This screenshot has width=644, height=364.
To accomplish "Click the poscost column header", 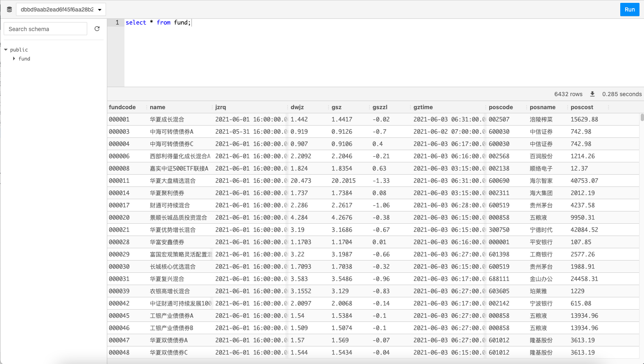I will (582, 107).
